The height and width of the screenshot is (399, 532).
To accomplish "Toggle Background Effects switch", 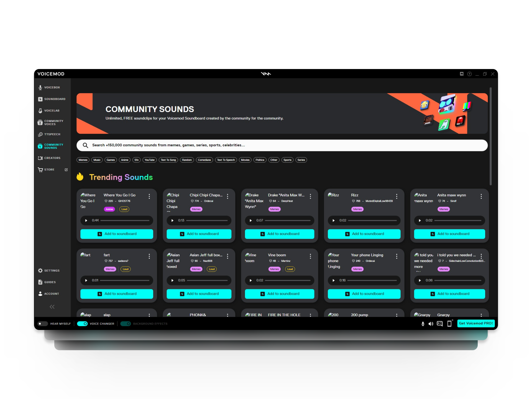I will tap(126, 324).
